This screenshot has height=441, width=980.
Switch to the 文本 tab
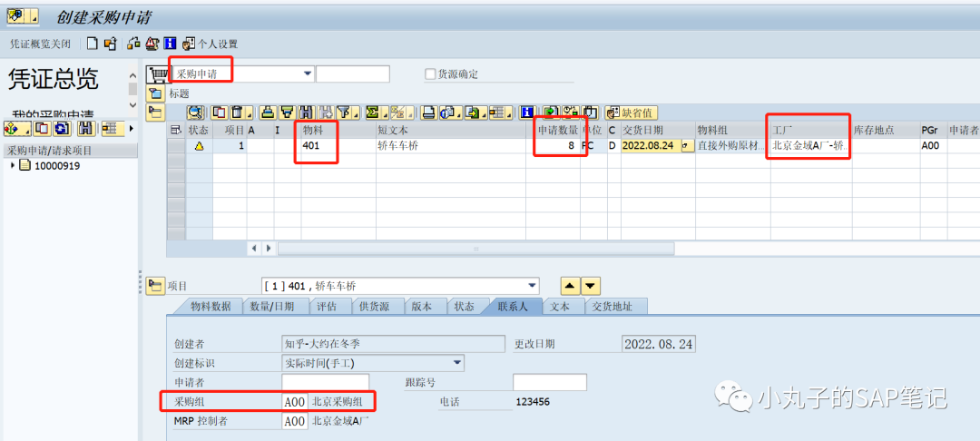point(560,306)
